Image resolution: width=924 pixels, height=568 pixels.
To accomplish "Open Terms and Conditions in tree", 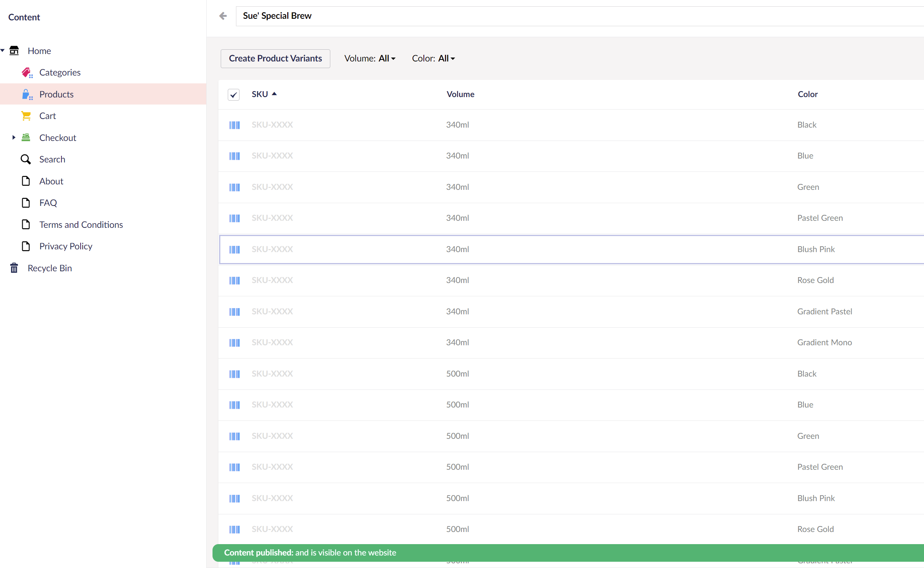I will coord(81,225).
